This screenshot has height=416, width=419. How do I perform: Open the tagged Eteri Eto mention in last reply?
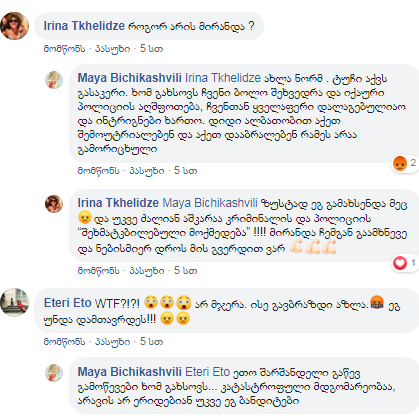[208, 372]
